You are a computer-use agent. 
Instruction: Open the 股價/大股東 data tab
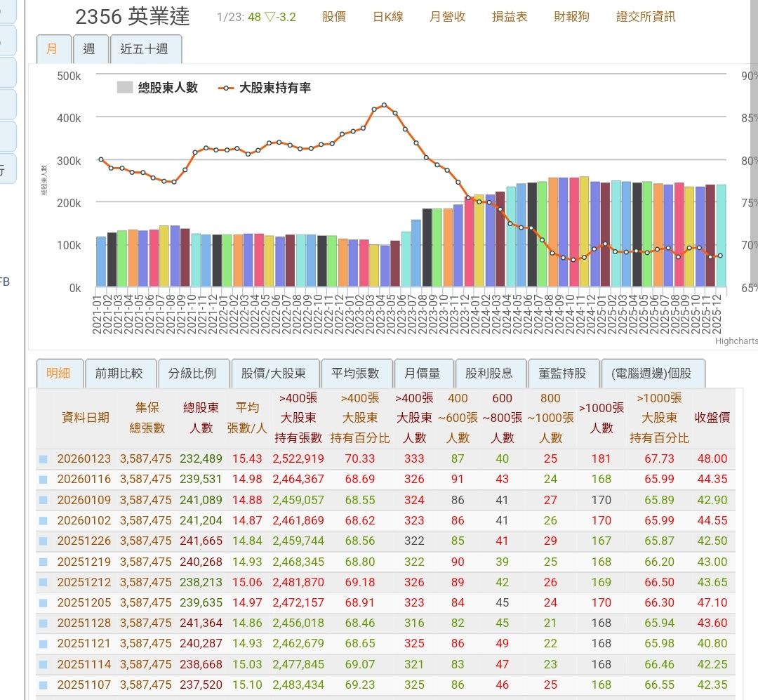[272, 374]
